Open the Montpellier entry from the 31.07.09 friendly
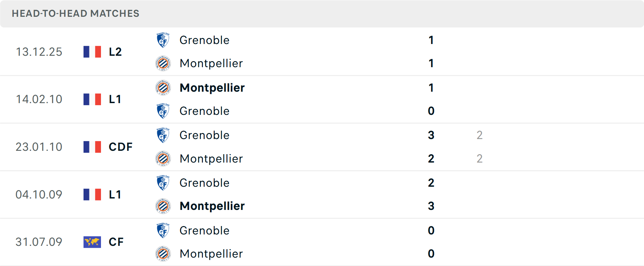This screenshot has width=644, height=266. coord(211,254)
